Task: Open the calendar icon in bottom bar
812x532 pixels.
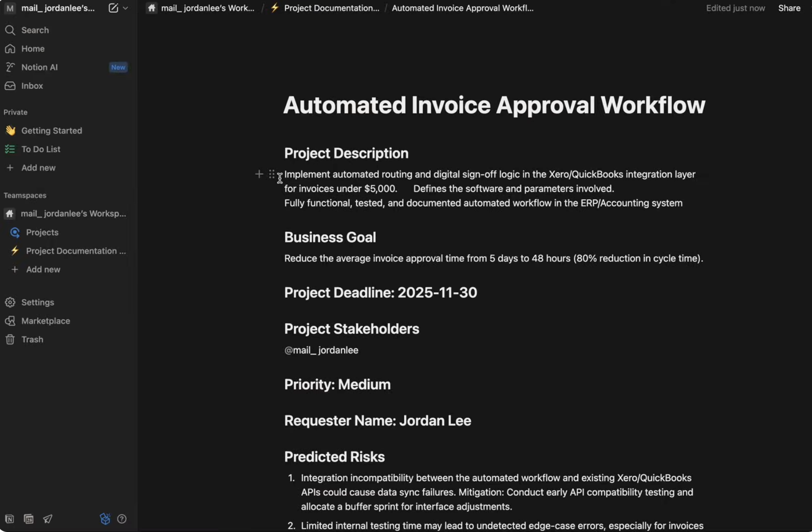Action: tap(29, 519)
